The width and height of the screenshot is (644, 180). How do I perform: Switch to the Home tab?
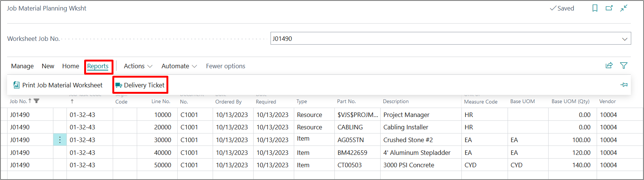point(71,66)
